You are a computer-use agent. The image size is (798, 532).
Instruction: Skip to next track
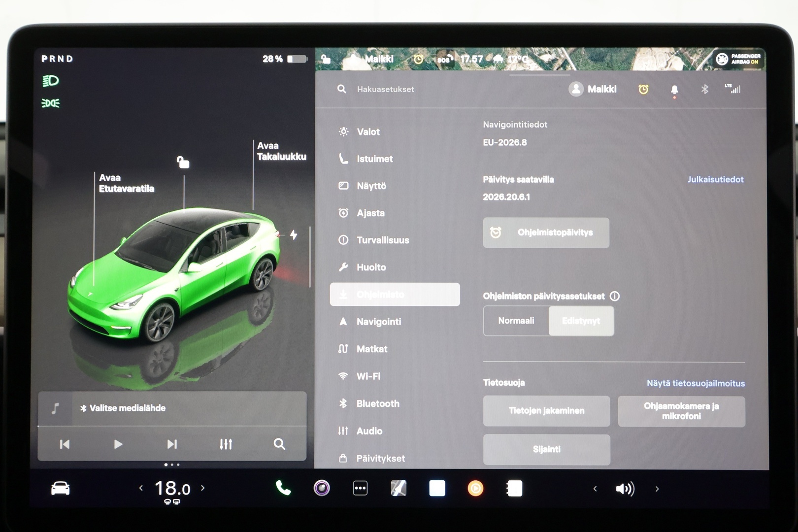(172, 444)
